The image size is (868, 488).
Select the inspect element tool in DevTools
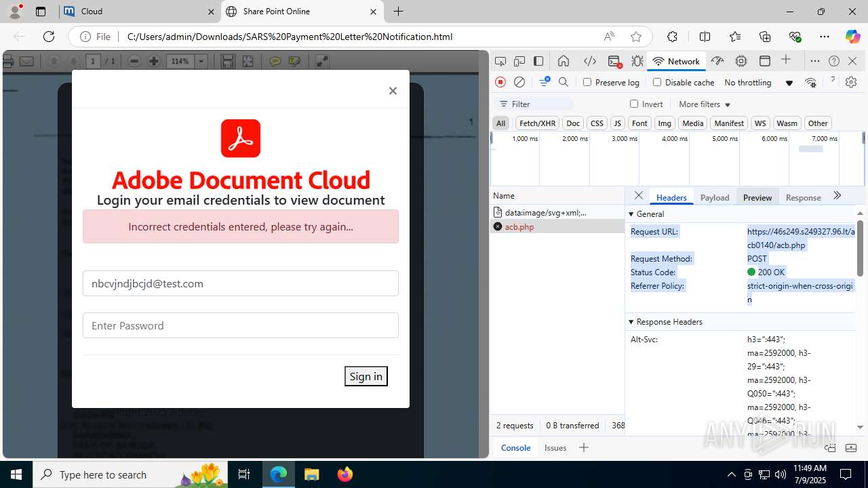coord(500,61)
